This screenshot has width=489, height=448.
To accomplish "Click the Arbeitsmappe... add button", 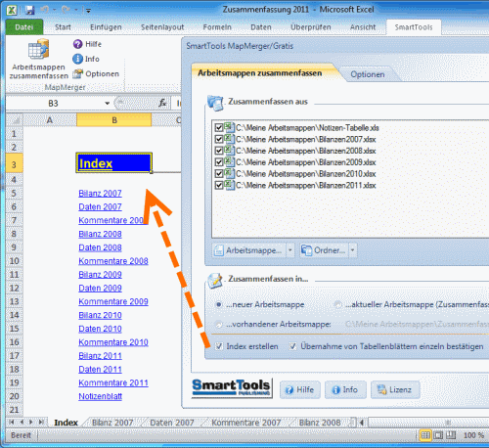I will point(249,250).
